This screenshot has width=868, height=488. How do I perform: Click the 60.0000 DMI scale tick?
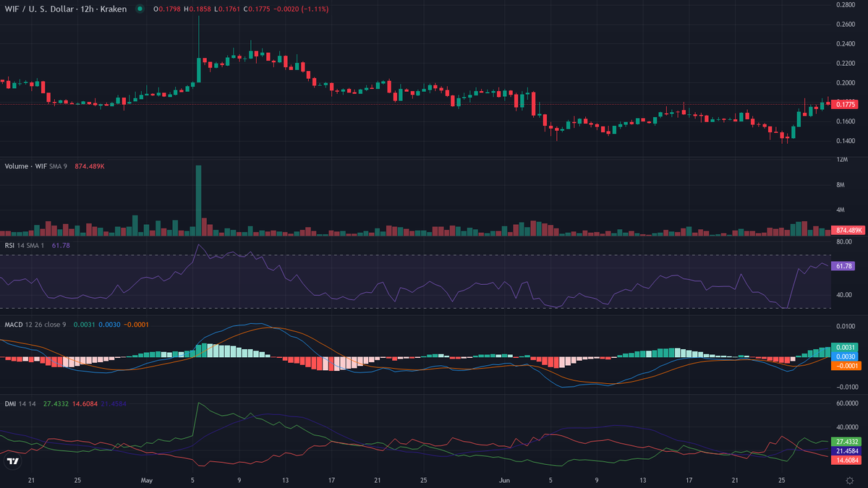click(848, 404)
